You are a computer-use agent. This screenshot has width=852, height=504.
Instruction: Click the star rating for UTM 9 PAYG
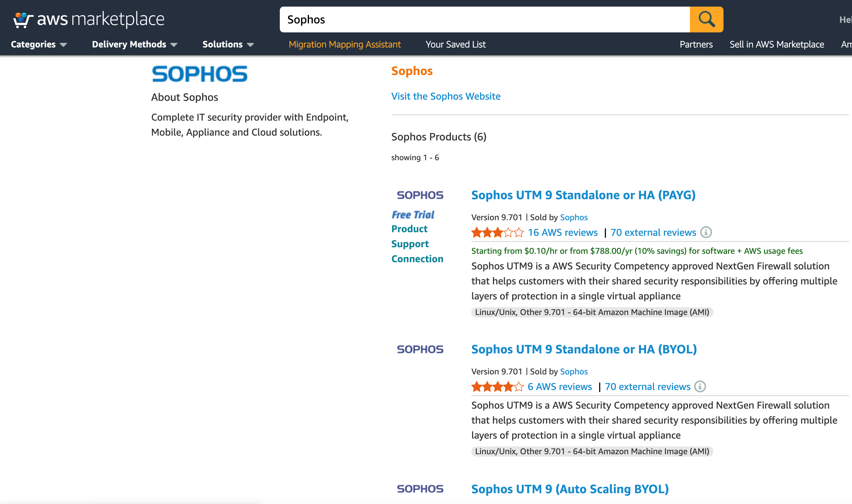point(497,232)
